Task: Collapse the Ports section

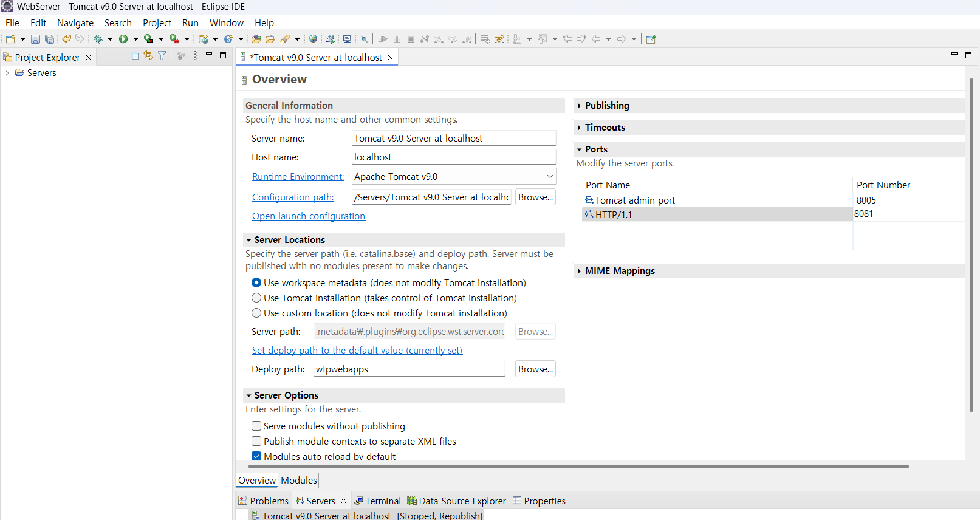Action: (x=579, y=149)
